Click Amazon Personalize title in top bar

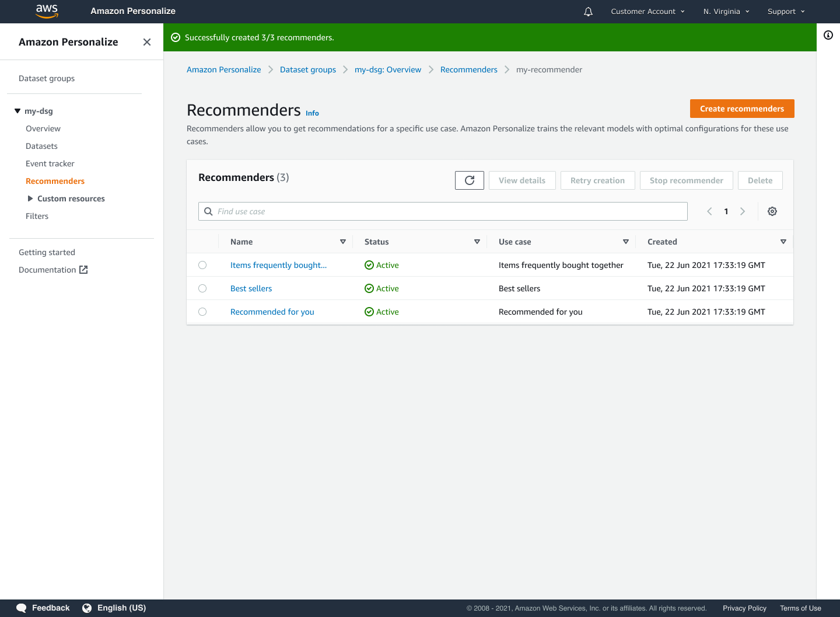[x=133, y=11]
